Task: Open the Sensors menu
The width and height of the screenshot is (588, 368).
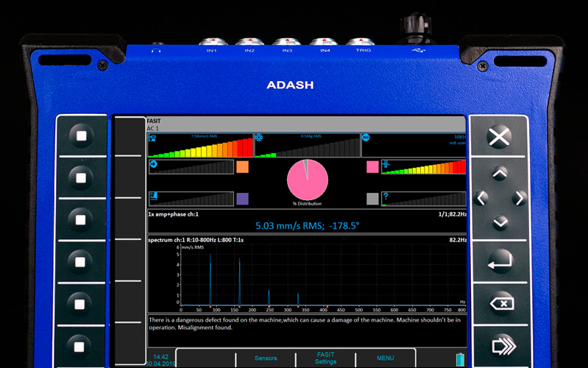Action: pyautogui.click(x=266, y=358)
